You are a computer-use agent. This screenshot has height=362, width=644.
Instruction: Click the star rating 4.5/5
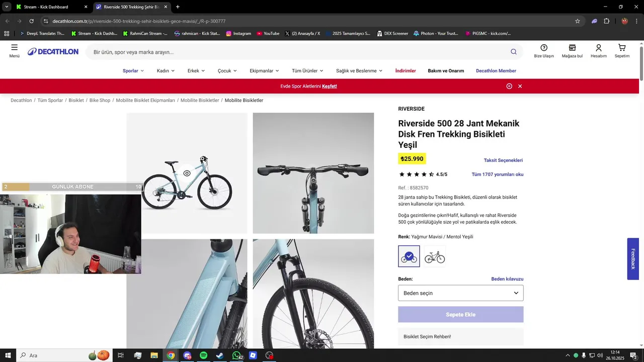point(423,174)
